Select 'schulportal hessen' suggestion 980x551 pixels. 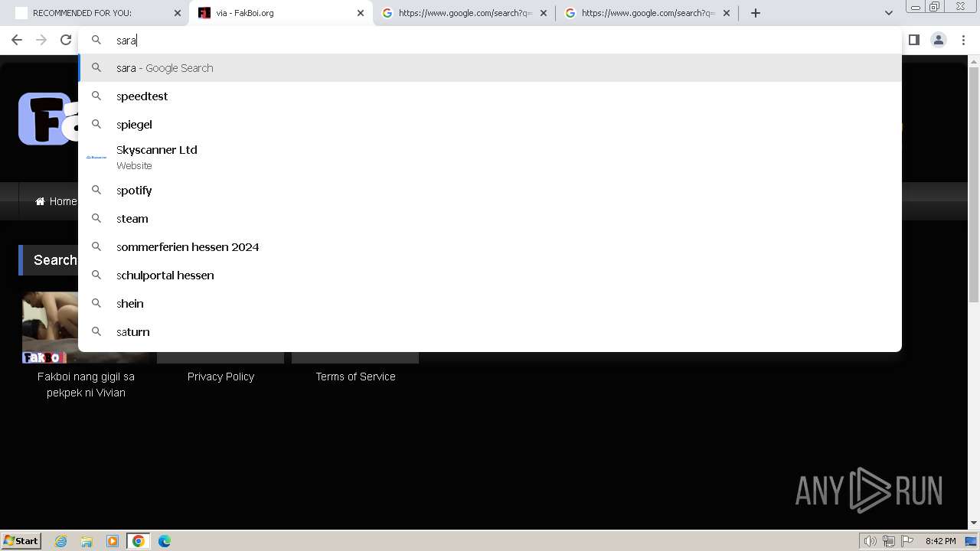click(490, 275)
